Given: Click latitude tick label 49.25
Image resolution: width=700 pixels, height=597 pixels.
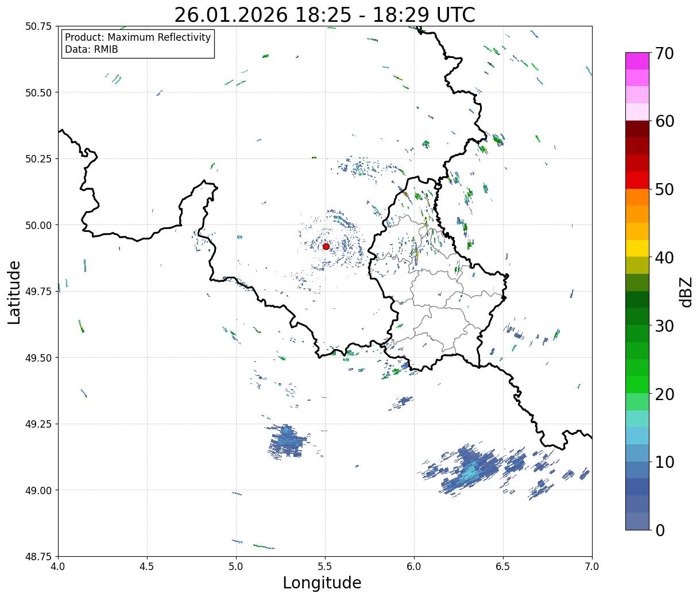Looking at the screenshot, I should [38, 424].
